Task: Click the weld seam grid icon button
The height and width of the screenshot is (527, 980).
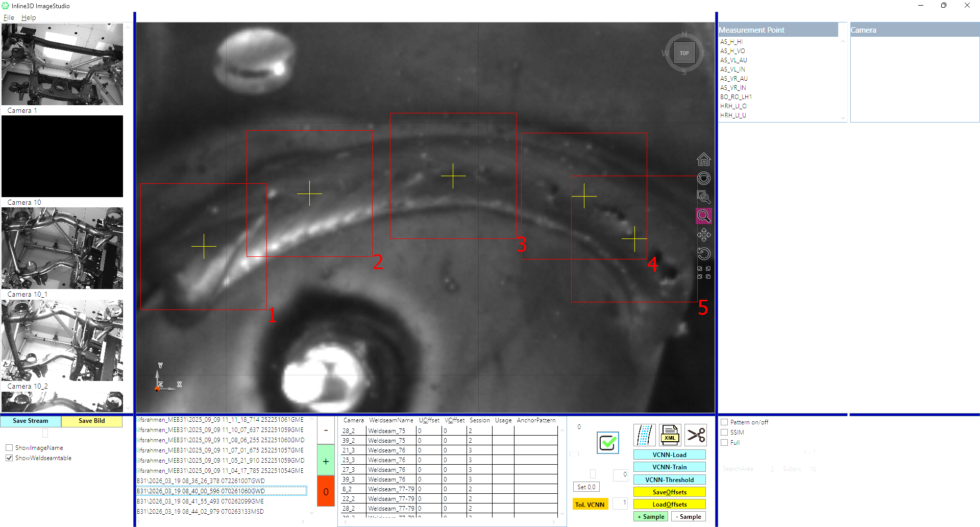Action: tap(644, 435)
